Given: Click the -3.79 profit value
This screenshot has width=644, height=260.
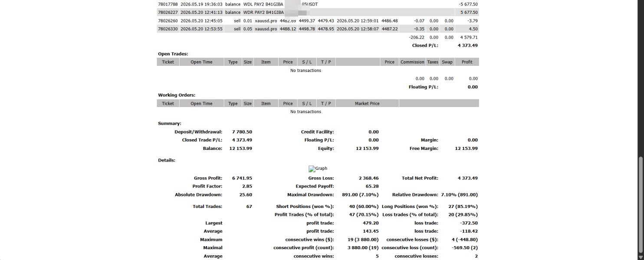Looking at the screenshot, I should click(473, 20).
